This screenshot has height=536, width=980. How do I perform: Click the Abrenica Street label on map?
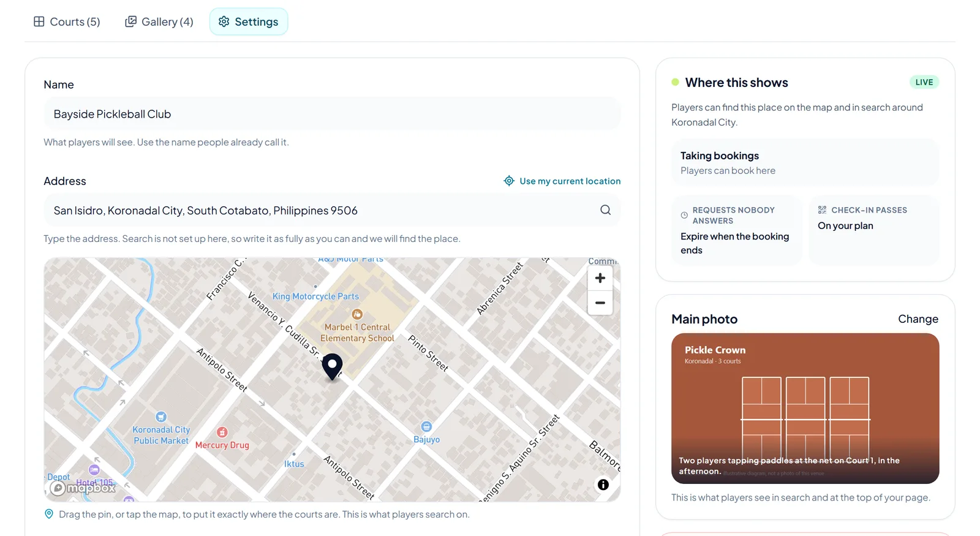[500, 289]
